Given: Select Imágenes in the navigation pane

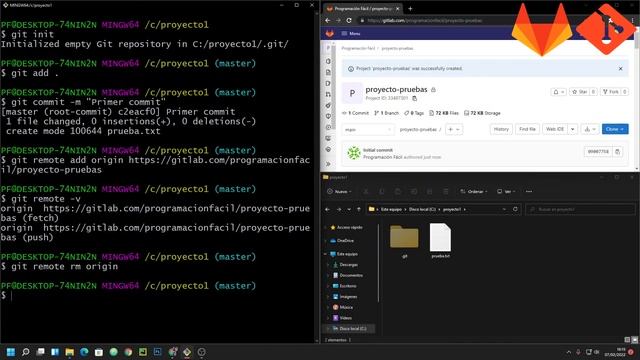Looking at the screenshot, I should (345, 297).
